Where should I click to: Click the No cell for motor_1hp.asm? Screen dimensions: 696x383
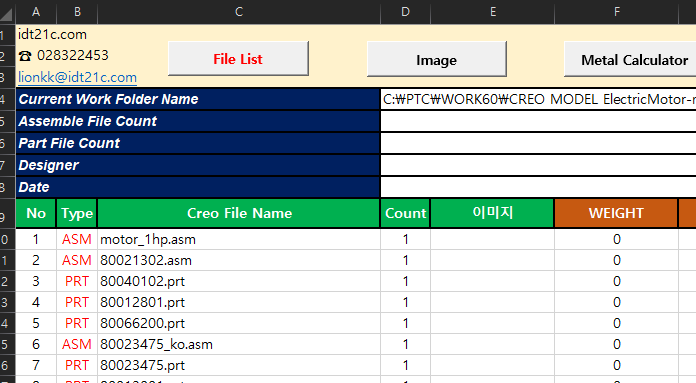pos(36,239)
